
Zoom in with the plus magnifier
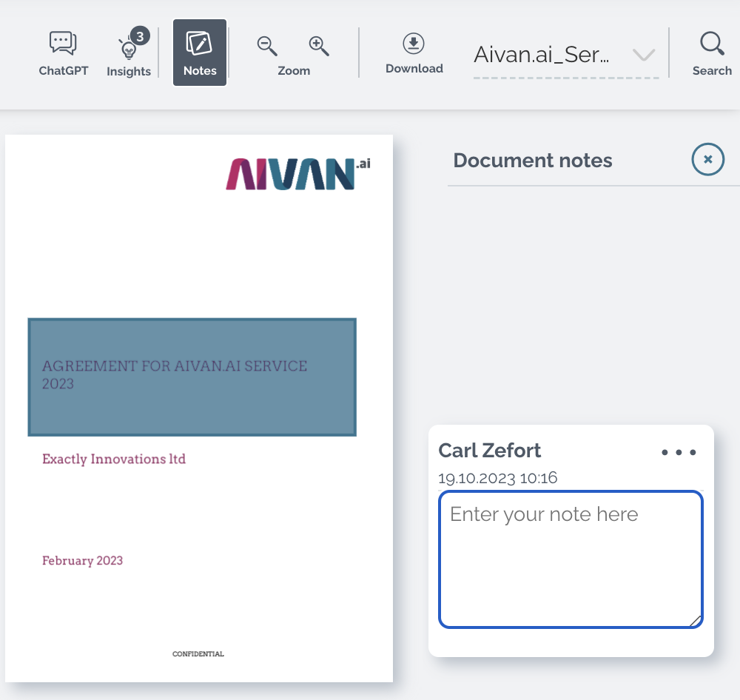[x=319, y=47]
